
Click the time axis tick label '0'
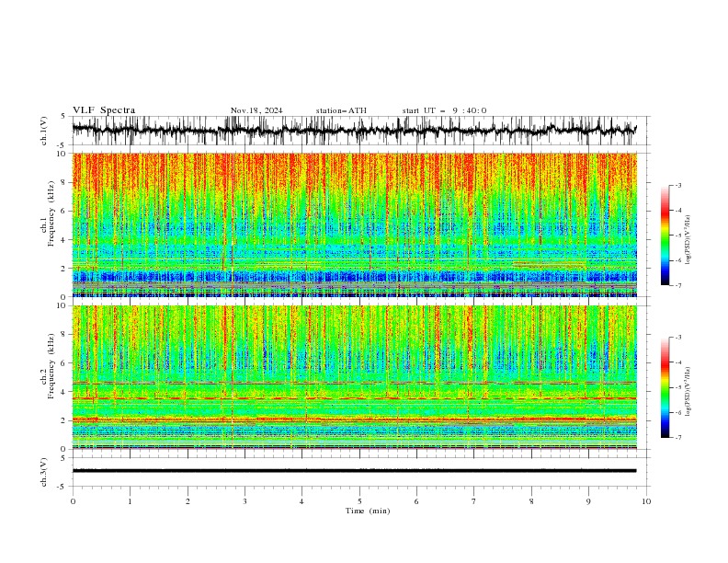(73, 501)
